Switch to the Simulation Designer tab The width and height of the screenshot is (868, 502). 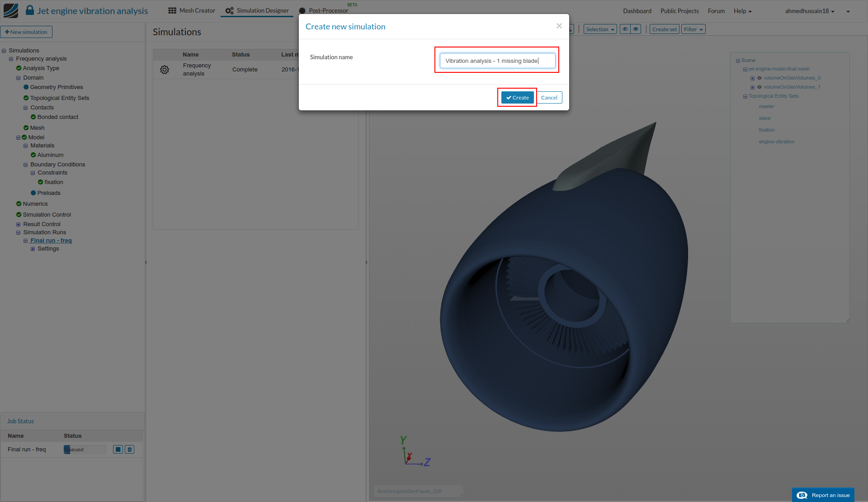[x=257, y=10]
